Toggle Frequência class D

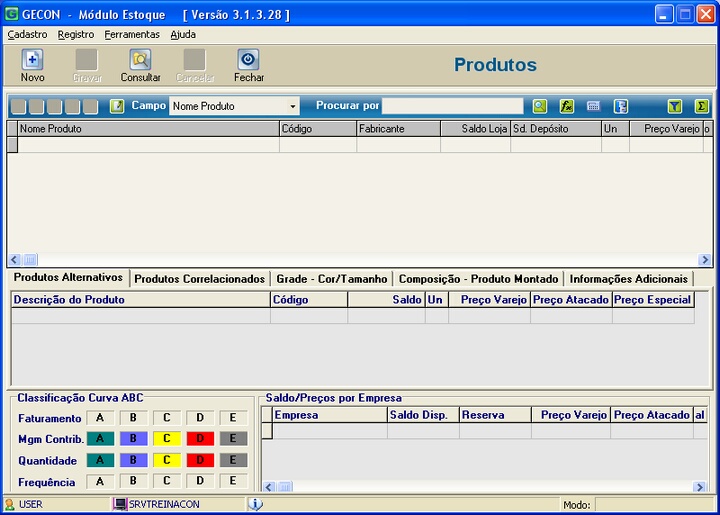point(200,481)
